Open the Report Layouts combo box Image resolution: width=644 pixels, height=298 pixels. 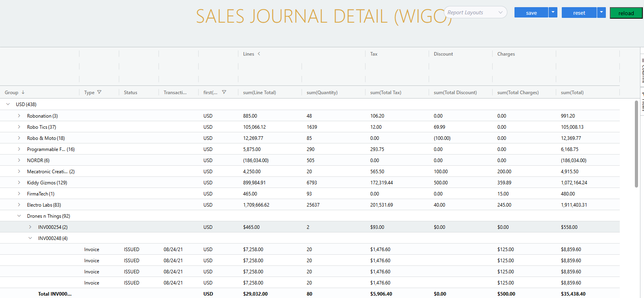point(475,12)
